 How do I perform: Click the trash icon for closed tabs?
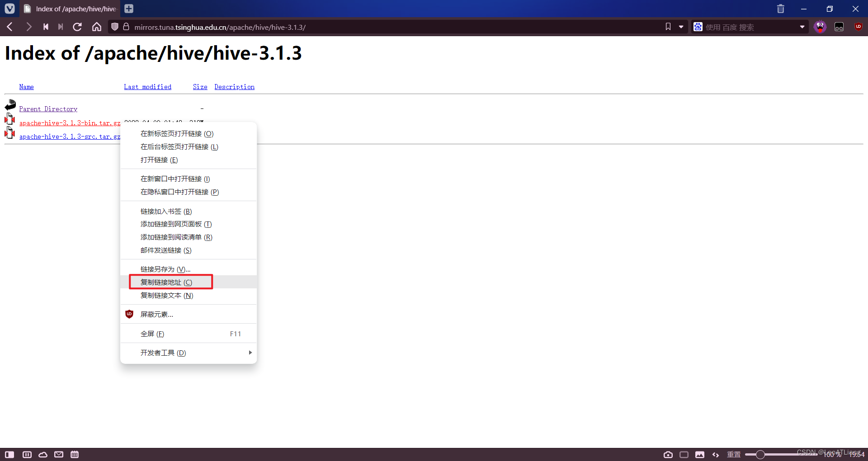pyautogui.click(x=780, y=9)
